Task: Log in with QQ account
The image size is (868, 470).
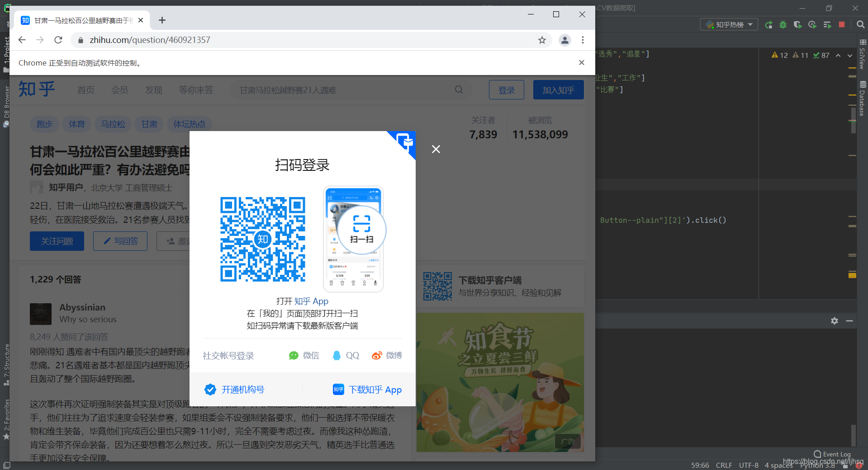Action: [346, 356]
